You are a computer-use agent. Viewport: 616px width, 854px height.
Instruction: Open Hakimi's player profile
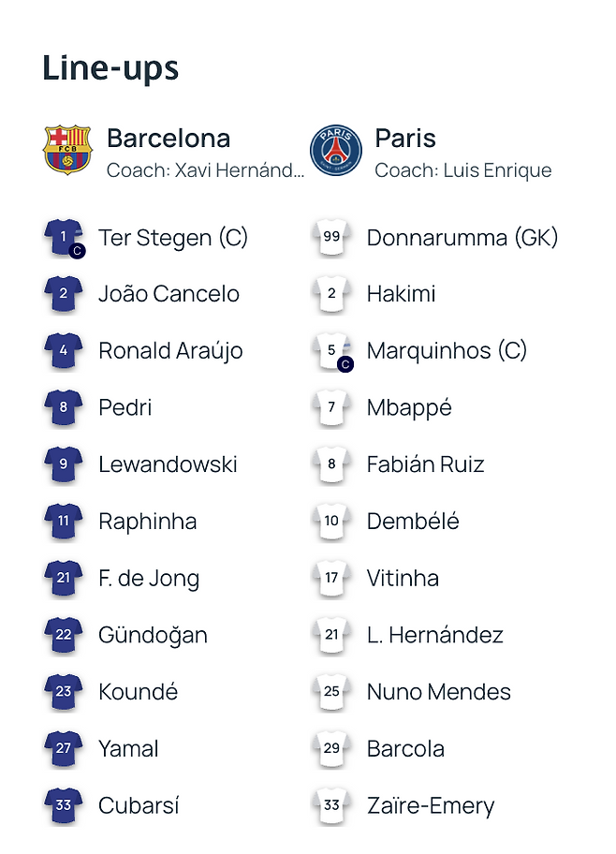(402, 294)
